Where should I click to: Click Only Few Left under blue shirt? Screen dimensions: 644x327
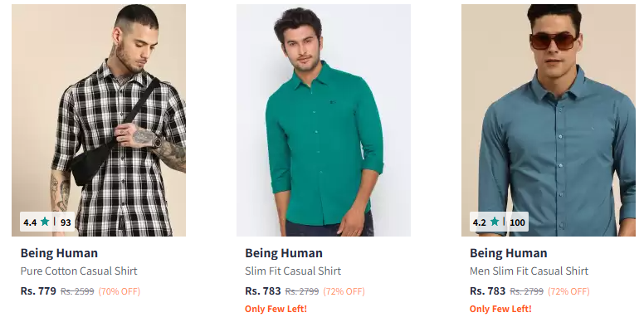coord(500,309)
